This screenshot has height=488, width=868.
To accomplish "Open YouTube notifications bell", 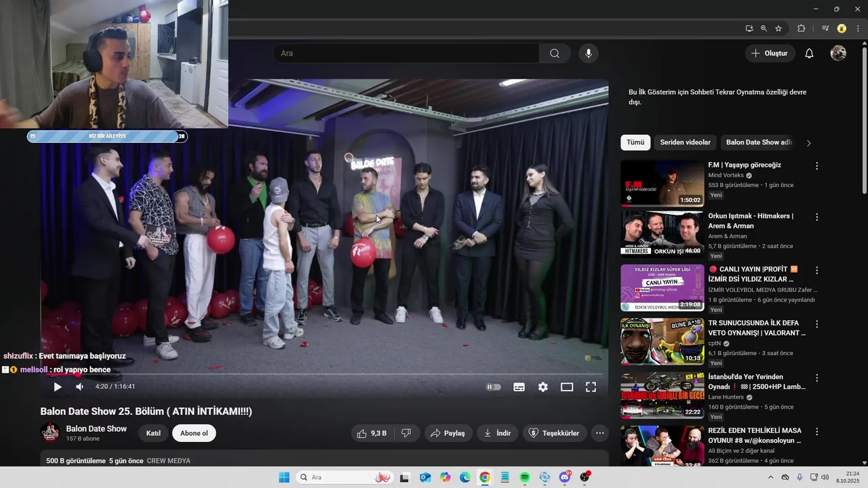I will 809,54.
